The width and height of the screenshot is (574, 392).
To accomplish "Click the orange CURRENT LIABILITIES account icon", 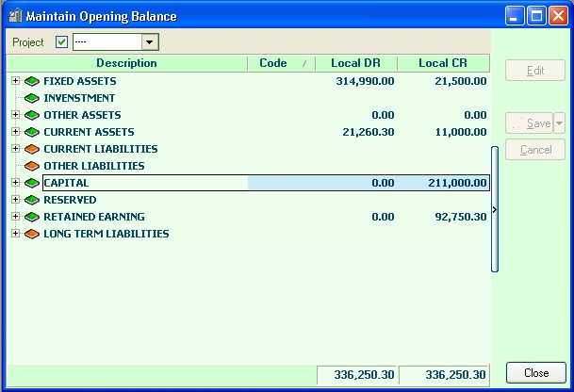I will pos(32,149).
